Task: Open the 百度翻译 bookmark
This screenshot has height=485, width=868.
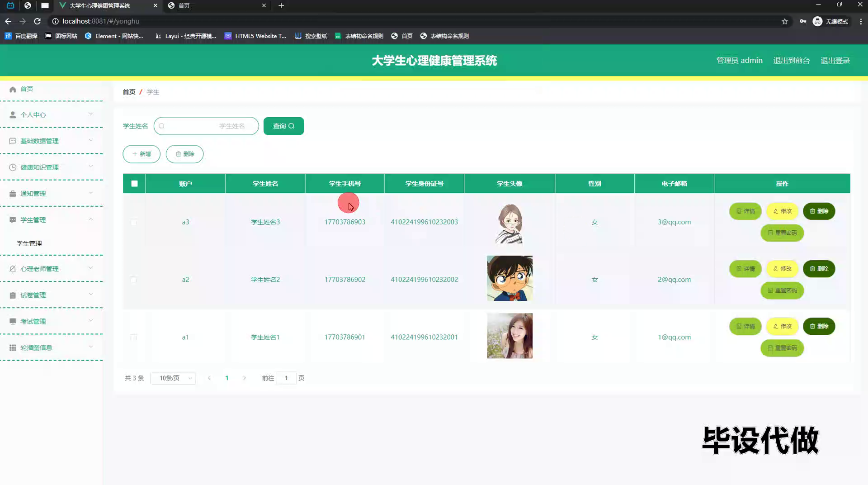Action: pyautogui.click(x=21, y=36)
